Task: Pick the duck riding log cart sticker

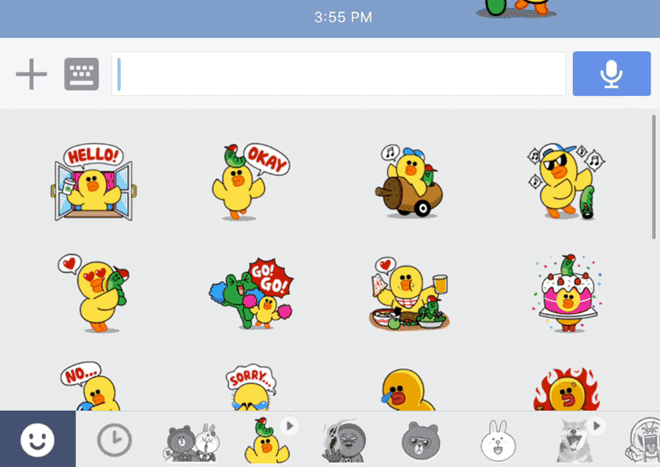Action: pyautogui.click(x=408, y=181)
